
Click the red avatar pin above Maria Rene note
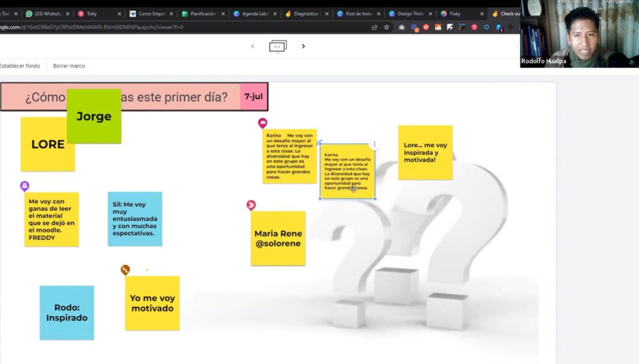pyautogui.click(x=251, y=205)
